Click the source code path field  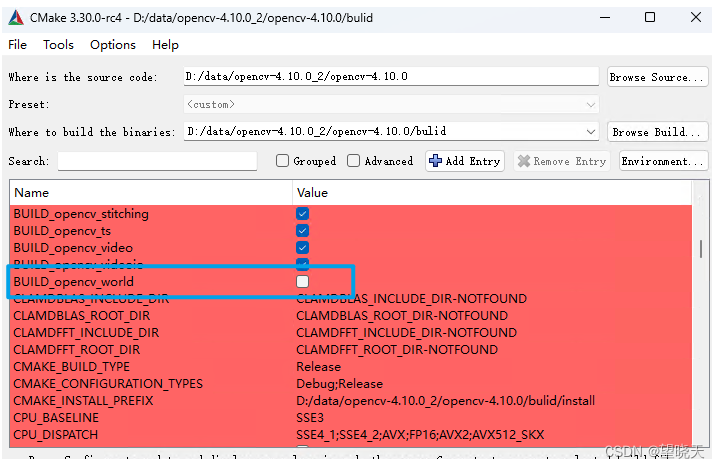(x=391, y=76)
